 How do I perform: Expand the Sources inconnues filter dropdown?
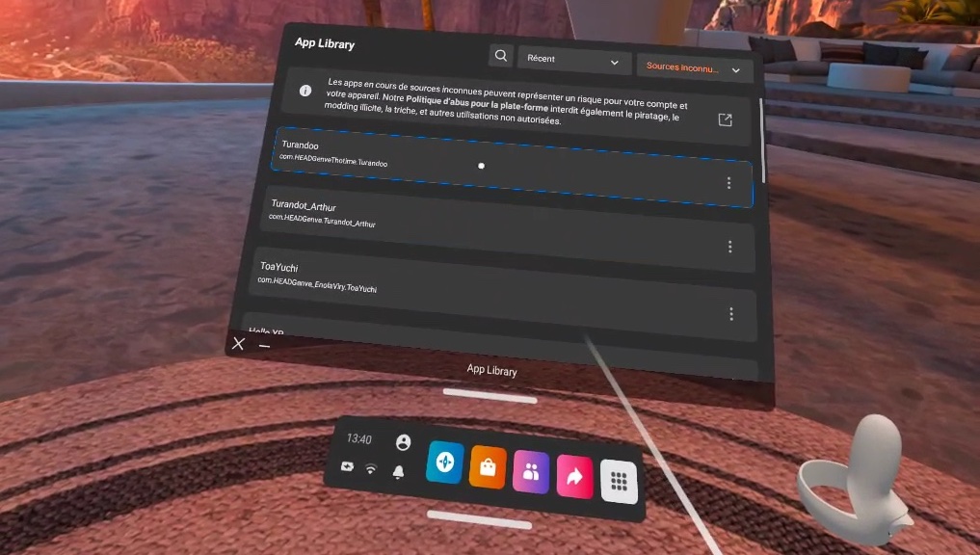coord(694,68)
